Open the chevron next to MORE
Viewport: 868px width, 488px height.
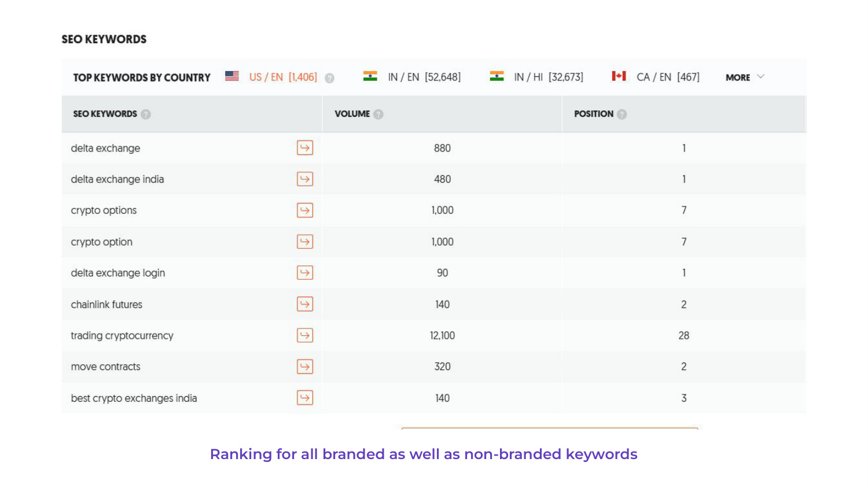tap(762, 76)
